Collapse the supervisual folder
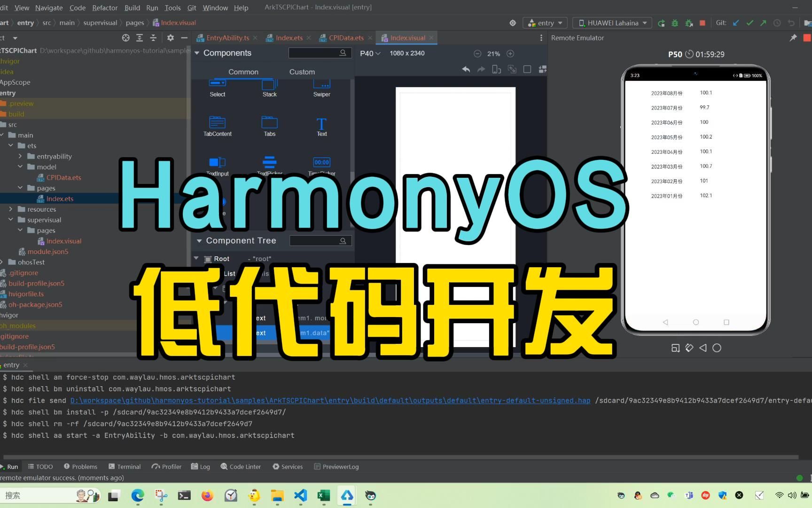Viewport: 812px width, 508px height. point(10,220)
